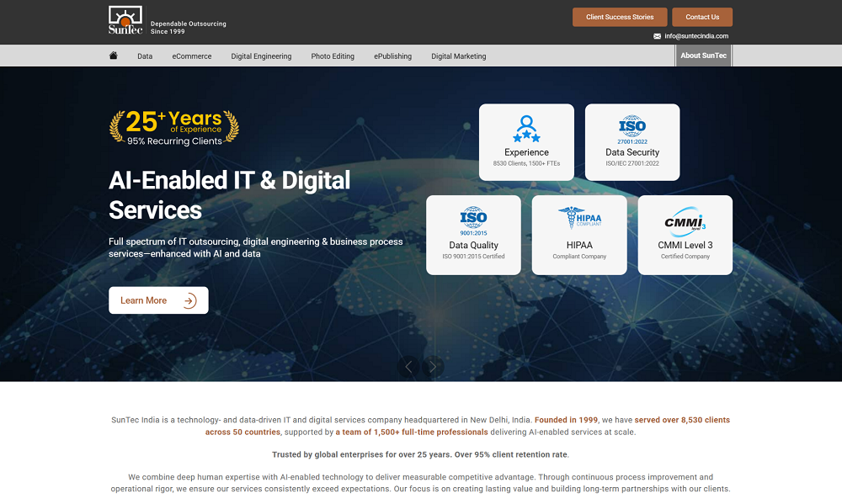Go to the home icon in navbar
Viewport: 842px width, 504px height.
coord(114,56)
